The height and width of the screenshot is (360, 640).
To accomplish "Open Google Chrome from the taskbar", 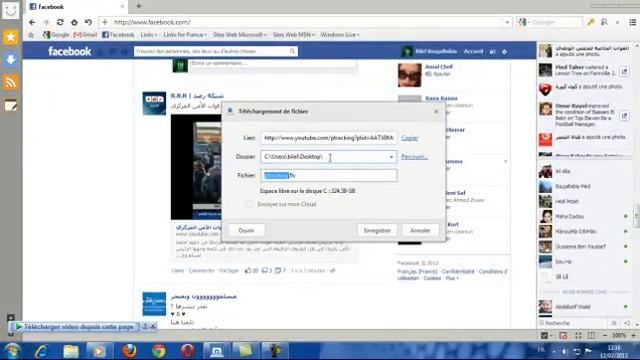I will [158, 351].
